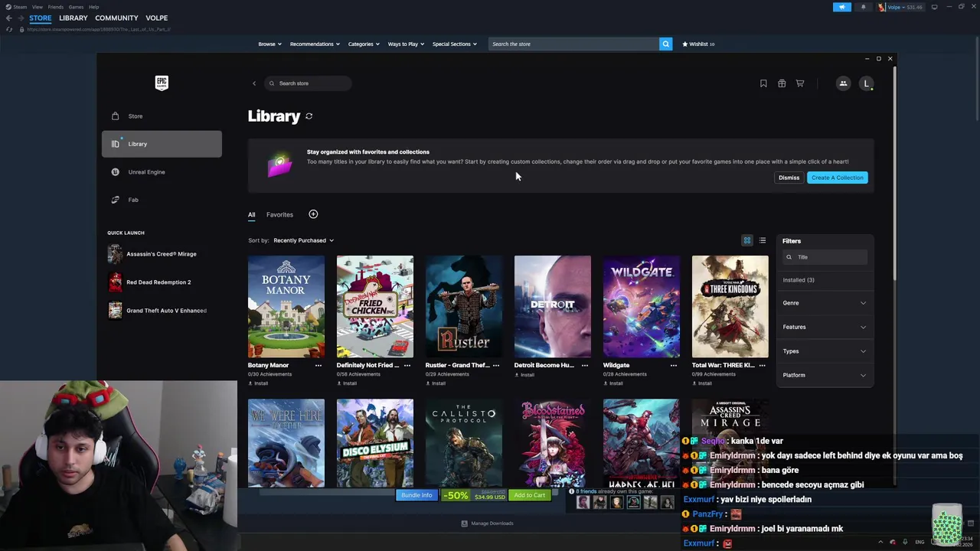980x551 pixels.
Task: Install Wildgate
Action: point(613,383)
